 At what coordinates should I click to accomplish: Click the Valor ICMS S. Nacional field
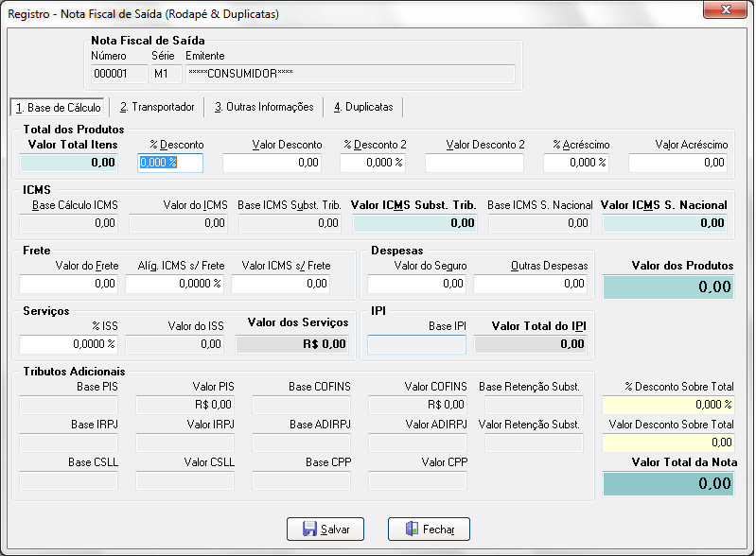(x=665, y=223)
